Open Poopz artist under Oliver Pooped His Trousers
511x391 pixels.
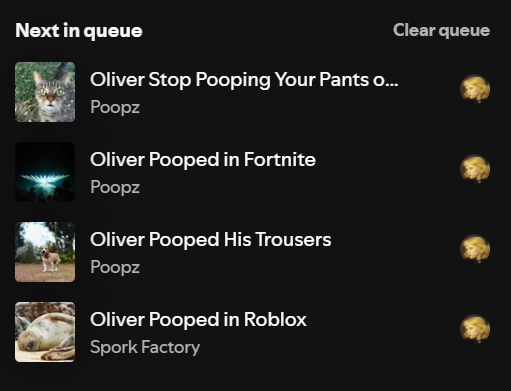point(115,267)
